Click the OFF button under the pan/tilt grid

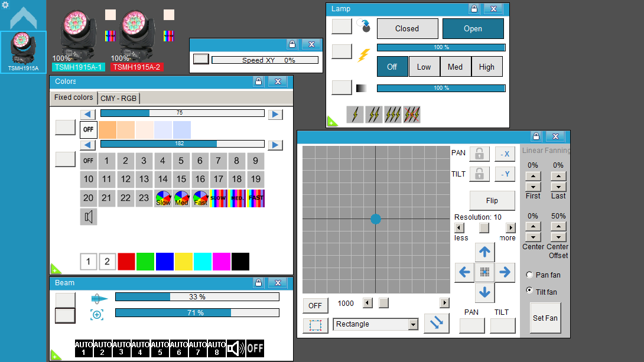click(315, 306)
